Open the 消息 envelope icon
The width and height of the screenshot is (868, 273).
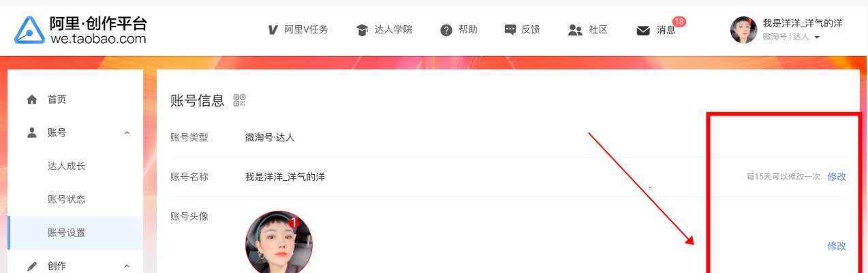coord(643,31)
